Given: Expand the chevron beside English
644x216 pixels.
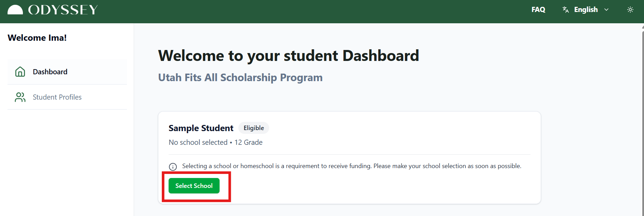Looking at the screenshot, I should point(606,10).
